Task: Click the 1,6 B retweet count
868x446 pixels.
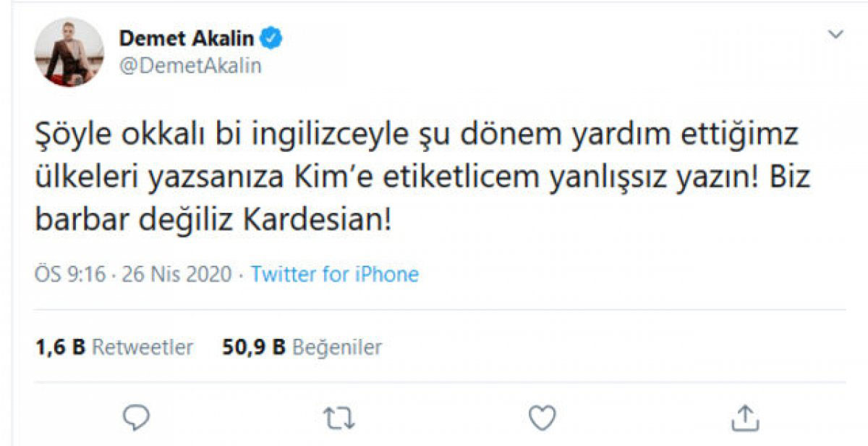Action: tap(60, 348)
